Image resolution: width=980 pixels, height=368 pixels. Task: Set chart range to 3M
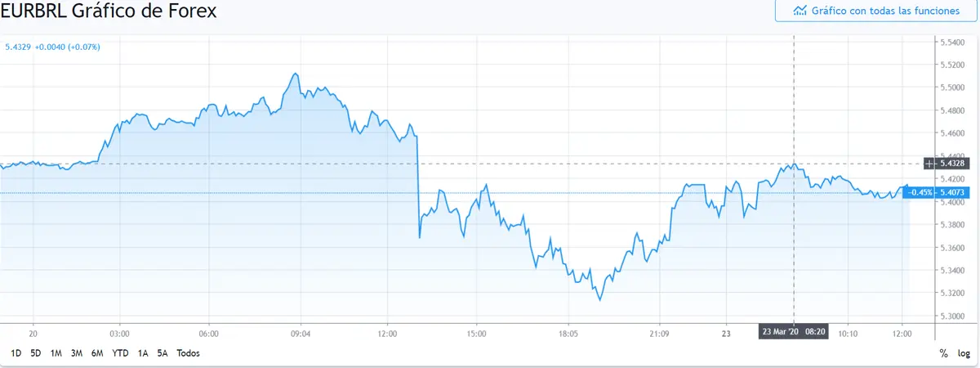click(77, 353)
